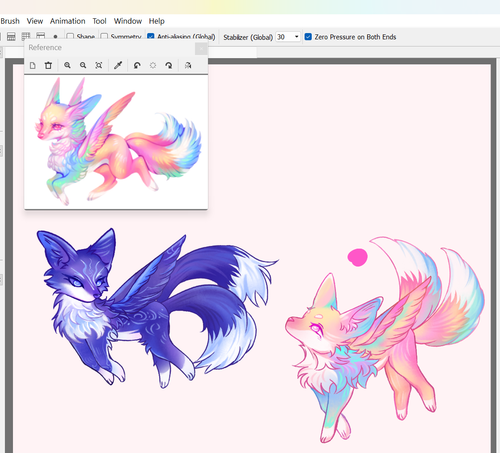Click the third snap layout icon in toolbar
This screenshot has width=500, height=453.
40,37
